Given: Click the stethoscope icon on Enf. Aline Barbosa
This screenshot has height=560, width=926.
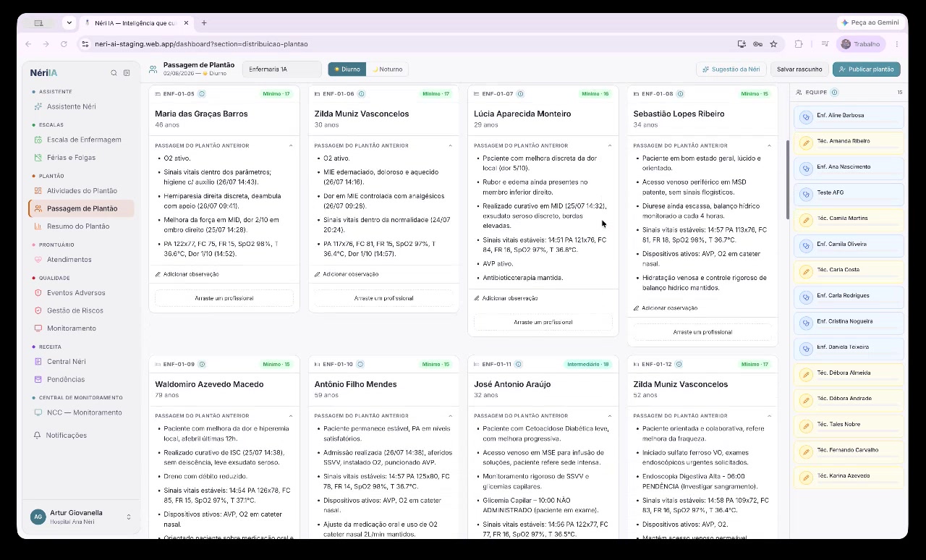Looking at the screenshot, I should click(x=806, y=116).
